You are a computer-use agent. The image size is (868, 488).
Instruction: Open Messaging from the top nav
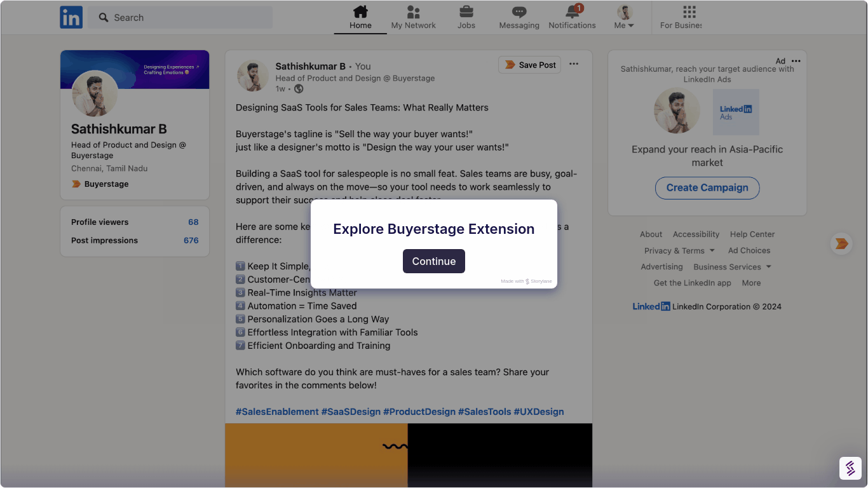point(519,17)
